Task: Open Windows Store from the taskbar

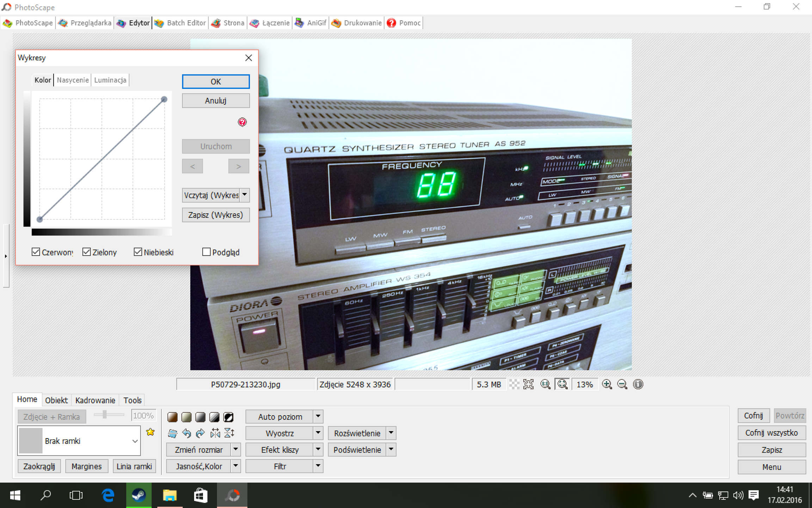Action: pyautogui.click(x=200, y=495)
